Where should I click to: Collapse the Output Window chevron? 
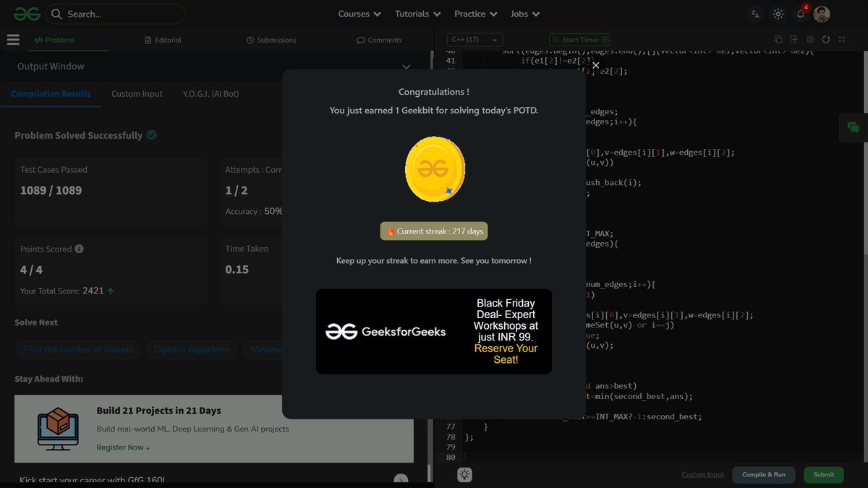click(x=406, y=66)
